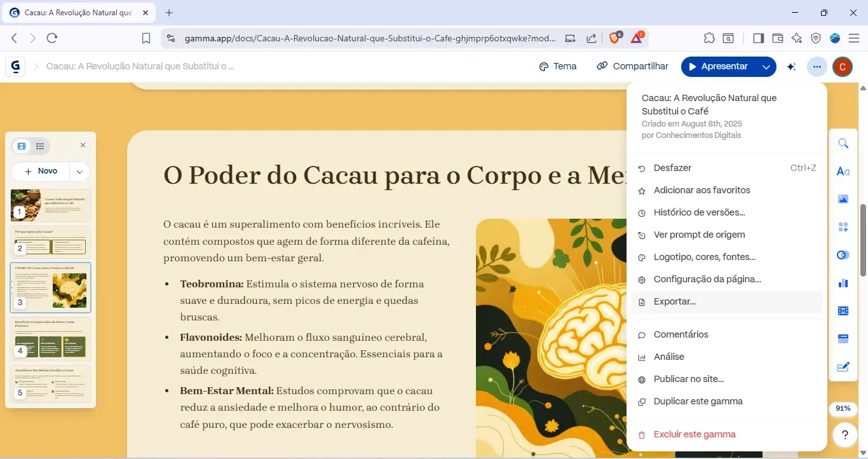The image size is (868, 459).
Task: Select Análise in the menu
Action: pos(726,357)
